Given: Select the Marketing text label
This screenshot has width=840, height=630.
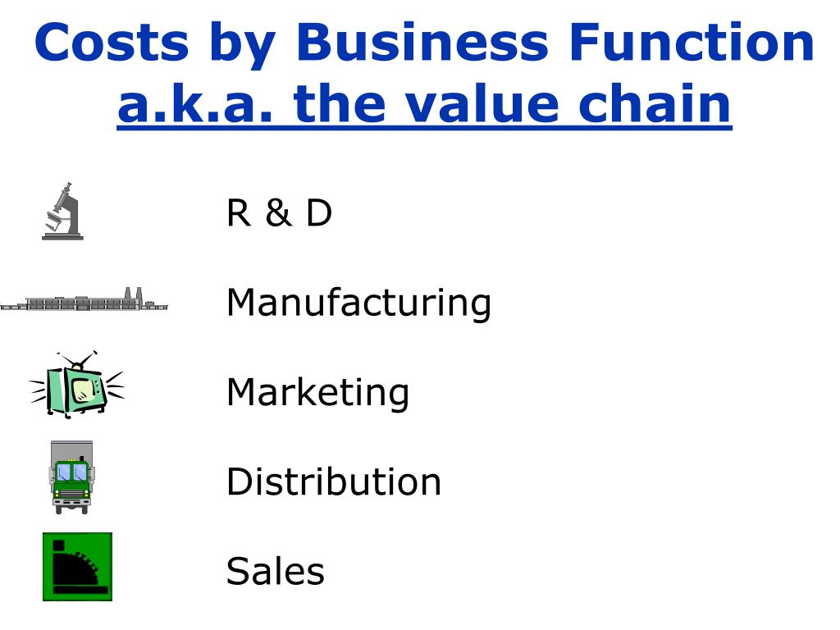Looking at the screenshot, I should click(317, 392).
